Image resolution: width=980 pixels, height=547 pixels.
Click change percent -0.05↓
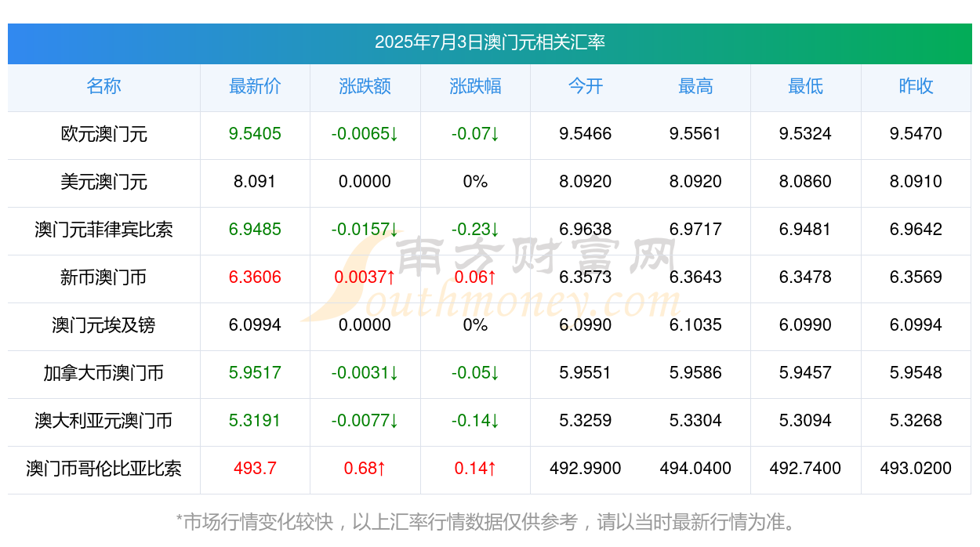(x=475, y=373)
